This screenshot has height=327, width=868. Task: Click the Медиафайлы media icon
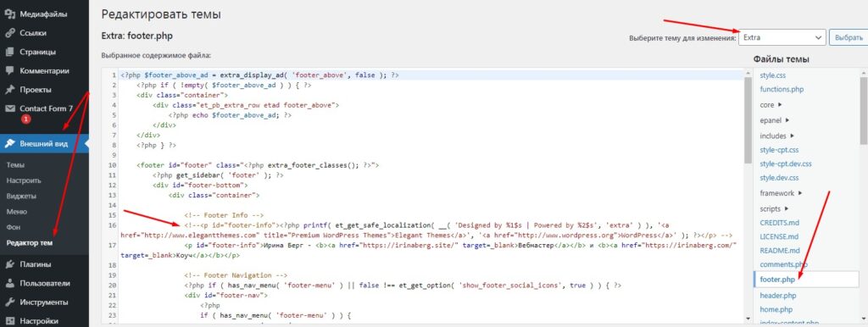tap(9, 14)
